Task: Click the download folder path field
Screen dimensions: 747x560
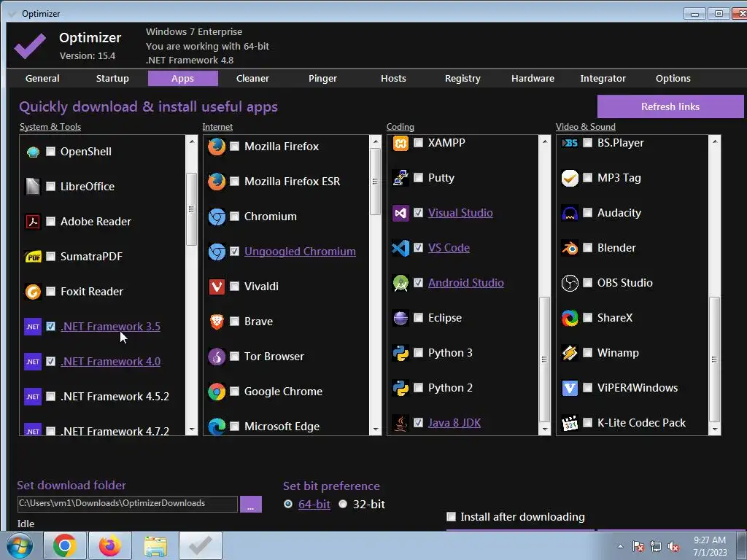Action: [127, 504]
